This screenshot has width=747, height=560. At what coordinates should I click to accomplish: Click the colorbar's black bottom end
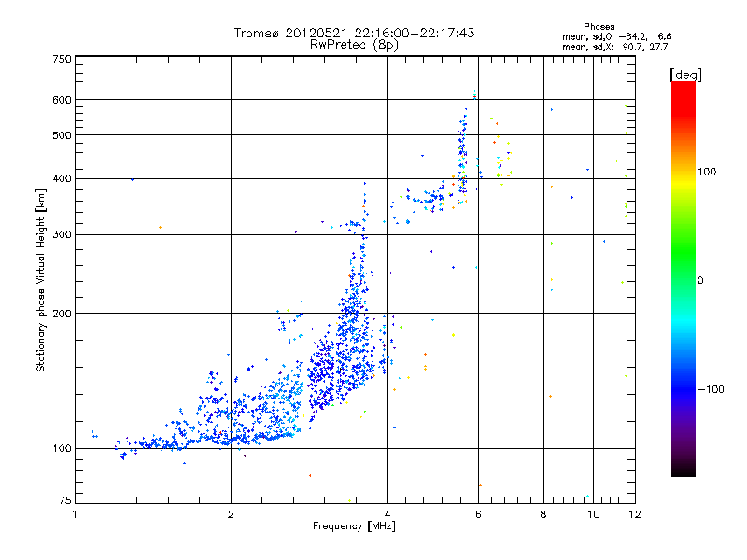pos(684,471)
